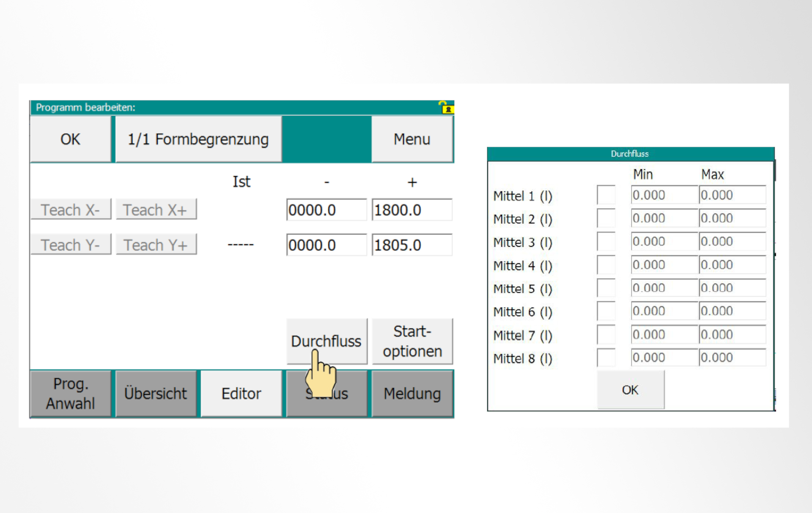The width and height of the screenshot is (812, 513).
Task: Select Mittel 5 Max value field
Action: point(732,288)
